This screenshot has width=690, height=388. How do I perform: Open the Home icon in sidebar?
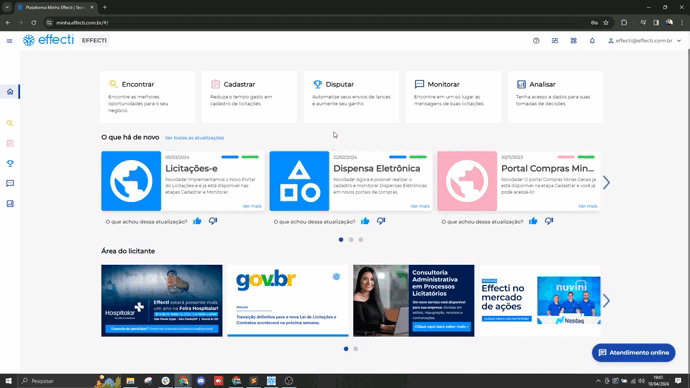(10, 92)
